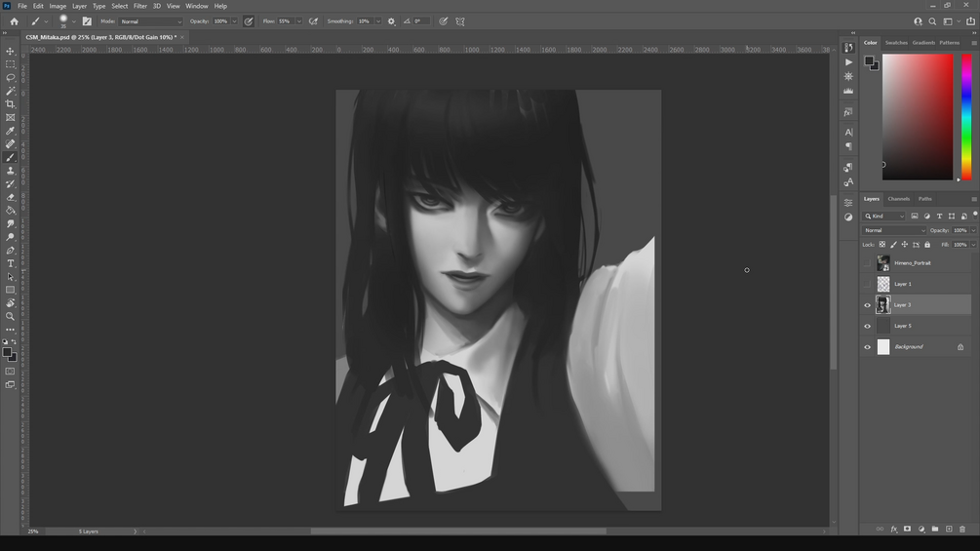Open the File menu
The image size is (980, 551).
(21, 6)
